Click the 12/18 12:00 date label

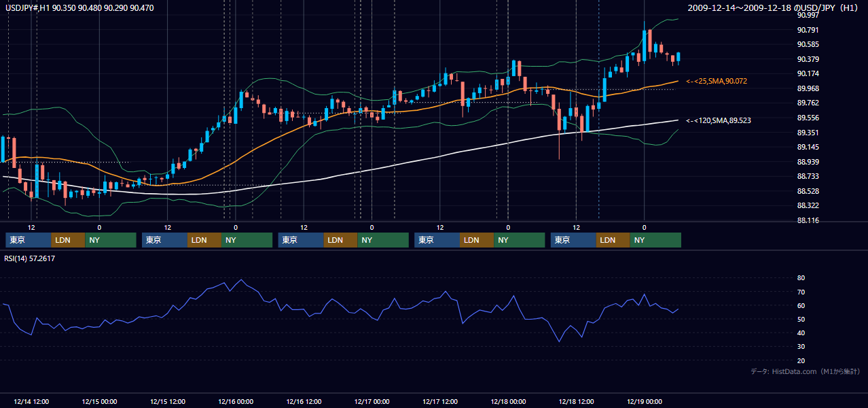[x=576, y=402]
